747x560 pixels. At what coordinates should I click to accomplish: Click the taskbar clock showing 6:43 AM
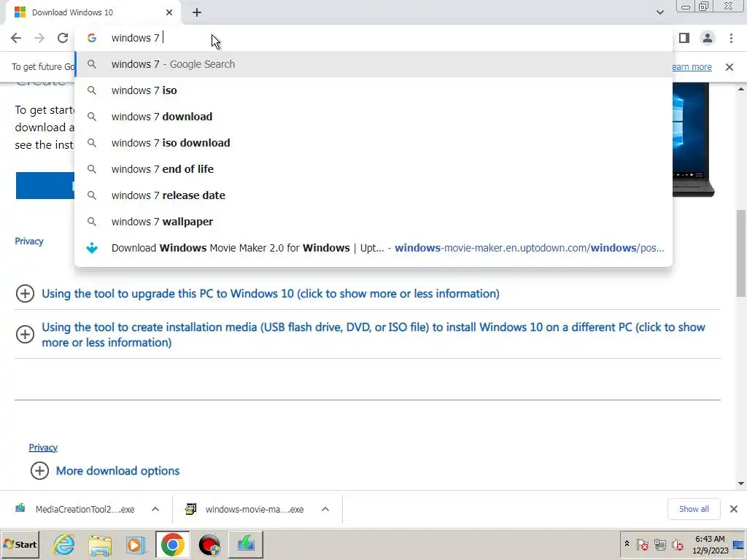click(x=710, y=545)
